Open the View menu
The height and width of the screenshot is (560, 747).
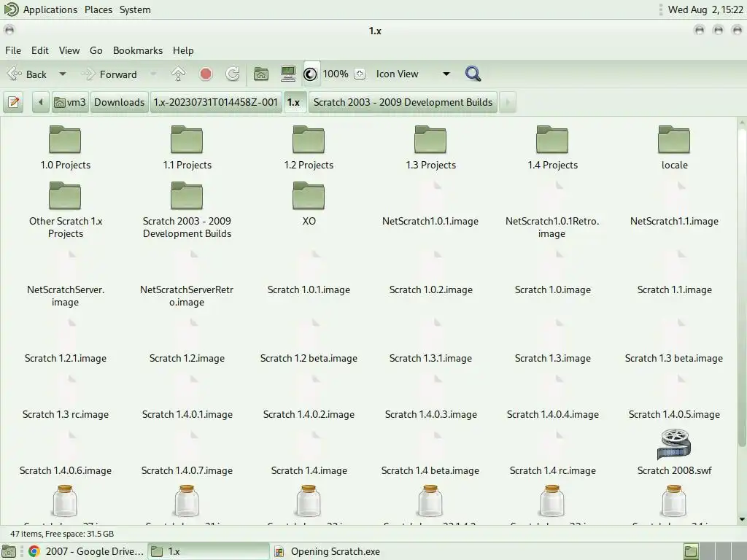[69, 50]
